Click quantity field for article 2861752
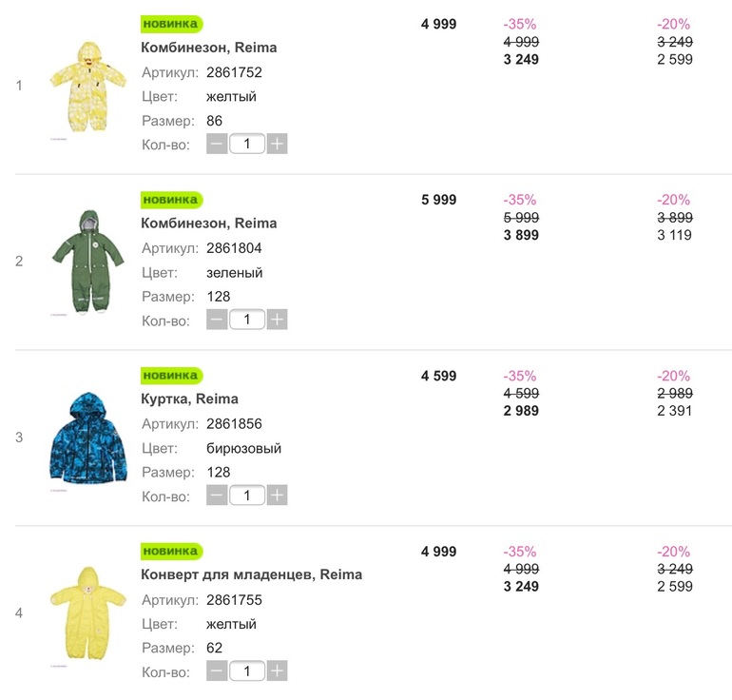The height and width of the screenshot is (700, 732). pos(247,145)
